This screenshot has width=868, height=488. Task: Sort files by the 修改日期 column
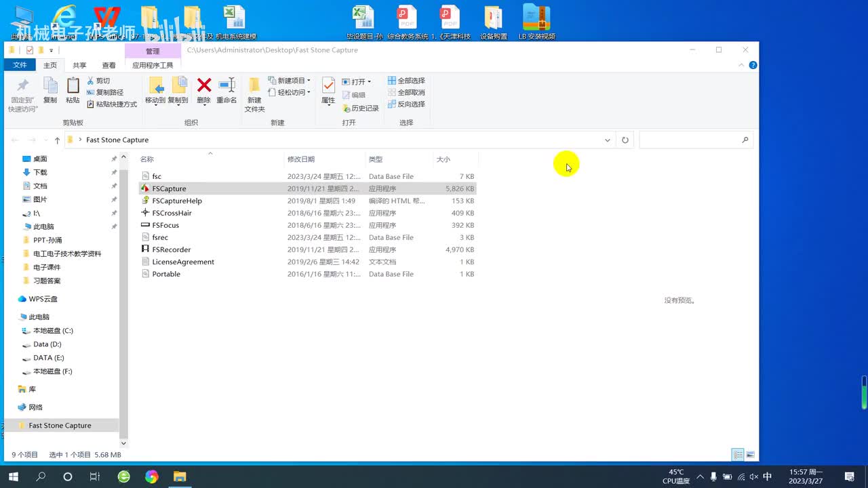tap(325, 159)
